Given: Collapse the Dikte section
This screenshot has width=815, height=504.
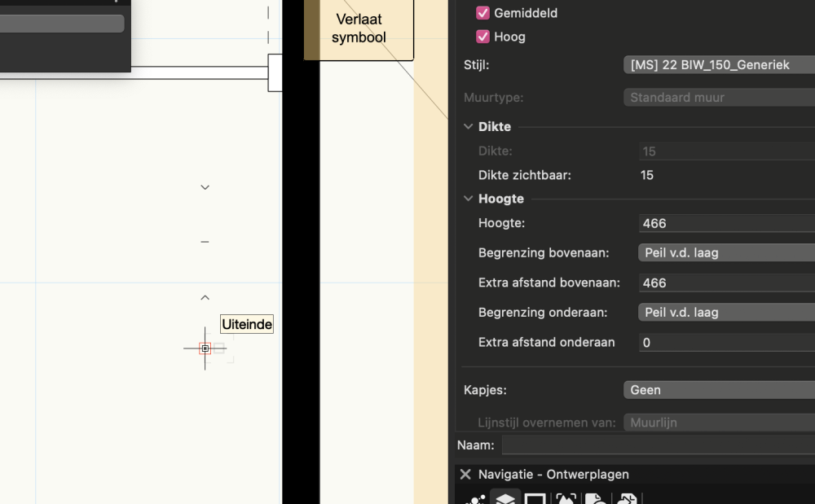Looking at the screenshot, I should point(469,127).
